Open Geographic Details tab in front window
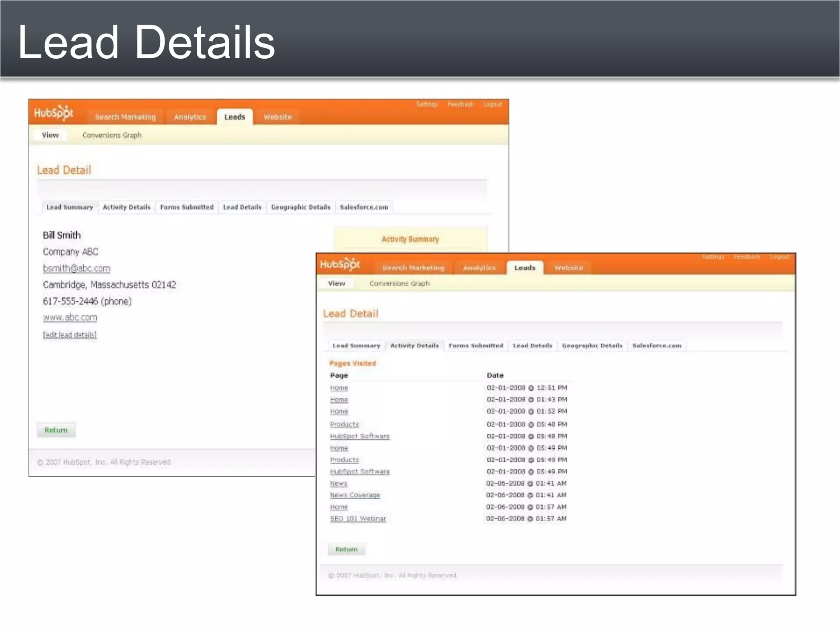The width and height of the screenshot is (840, 630). [592, 346]
